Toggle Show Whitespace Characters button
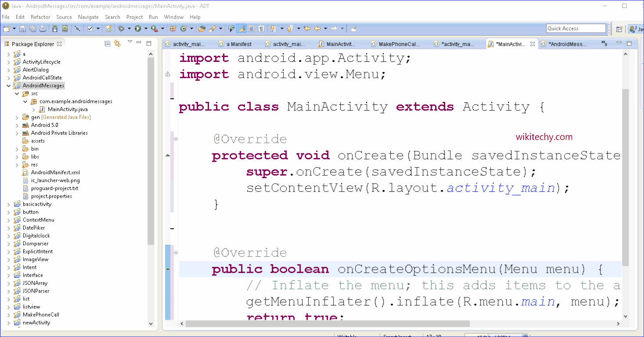644x337 pixels. click(x=261, y=29)
